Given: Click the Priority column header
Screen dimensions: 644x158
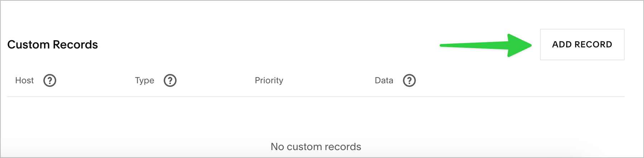Looking at the screenshot, I should pos(269,80).
